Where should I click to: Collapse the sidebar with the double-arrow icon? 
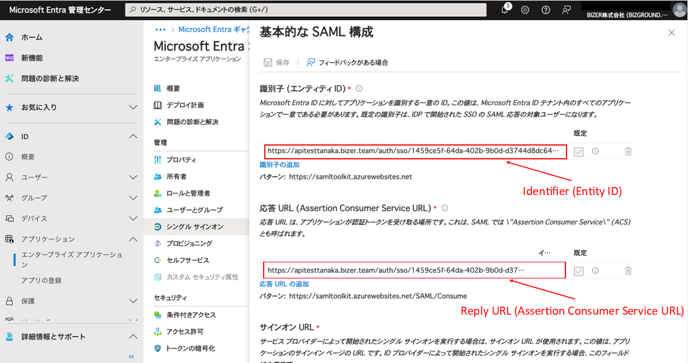point(131,356)
